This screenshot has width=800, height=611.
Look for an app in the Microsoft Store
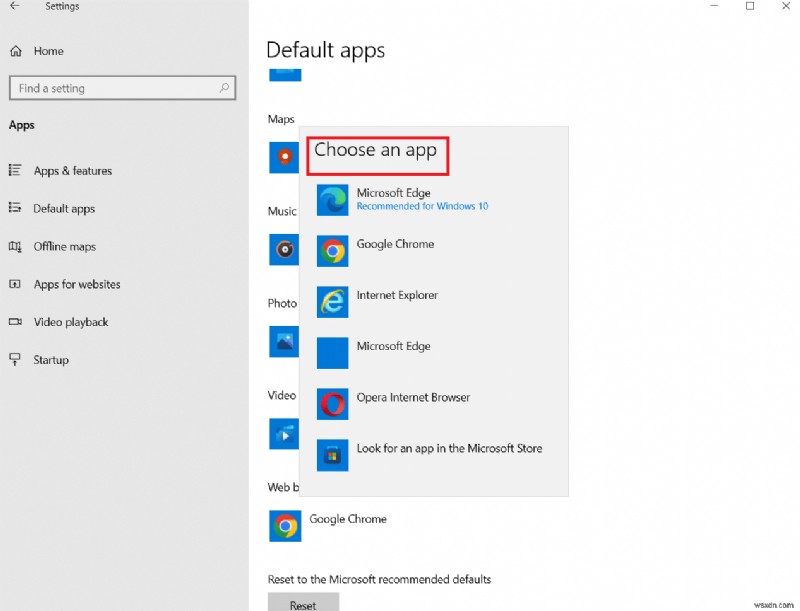449,448
